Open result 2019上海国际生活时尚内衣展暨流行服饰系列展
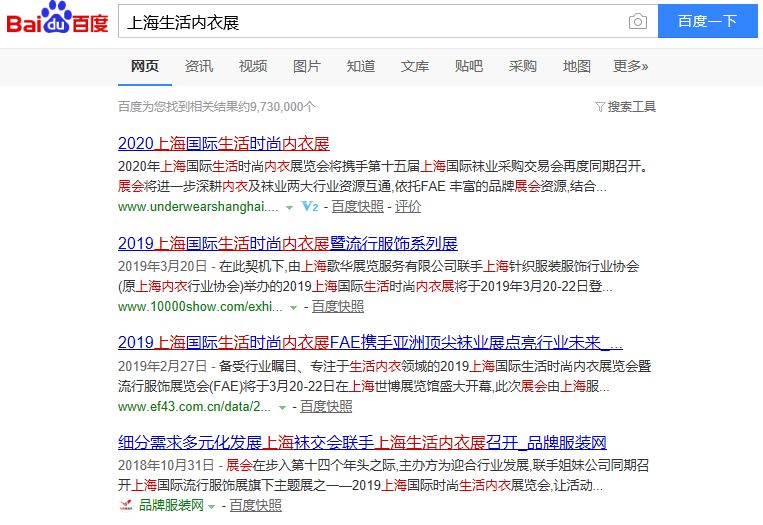 pos(288,243)
